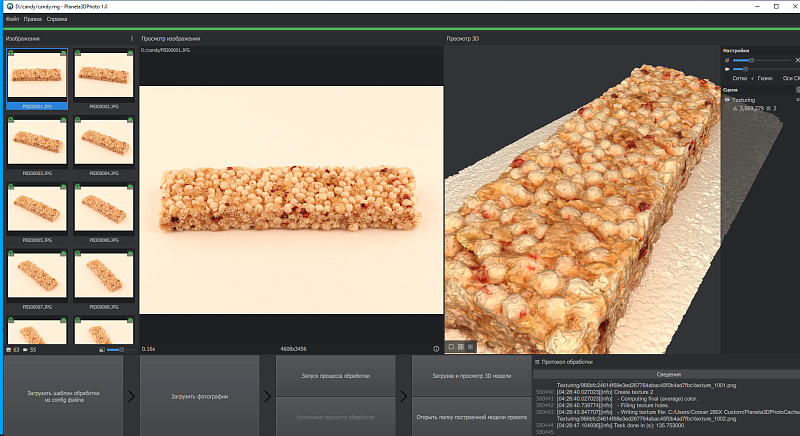This screenshot has height=436, width=800.
Task: Hide the Texturing scene layer via eye icon
Action: 727,100
